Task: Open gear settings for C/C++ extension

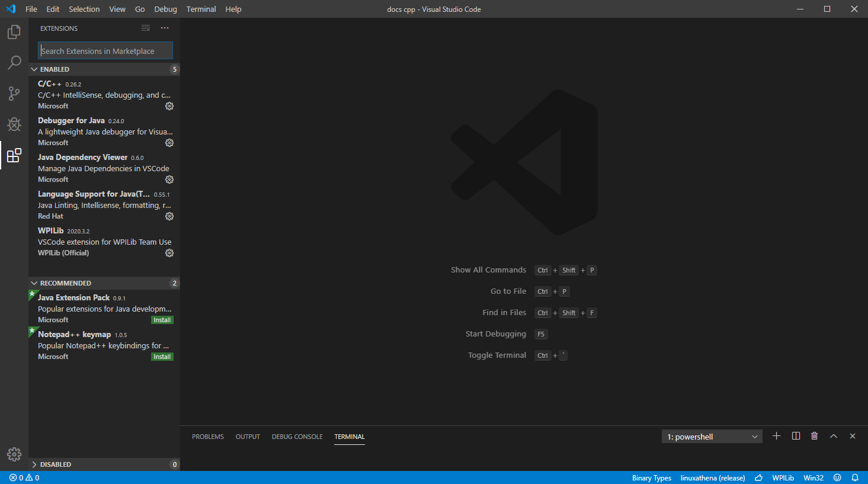Action: 169,106
